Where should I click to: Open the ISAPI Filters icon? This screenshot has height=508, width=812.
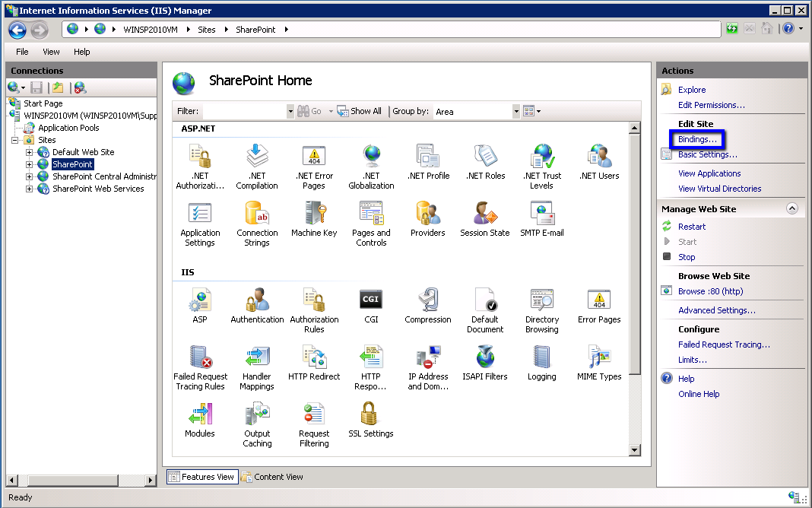(485, 358)
